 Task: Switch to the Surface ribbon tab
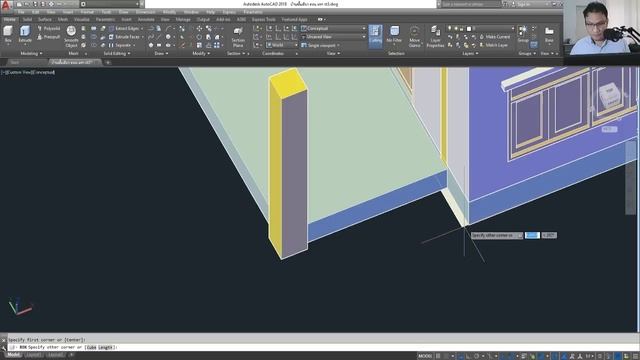(x=44, y=19)
